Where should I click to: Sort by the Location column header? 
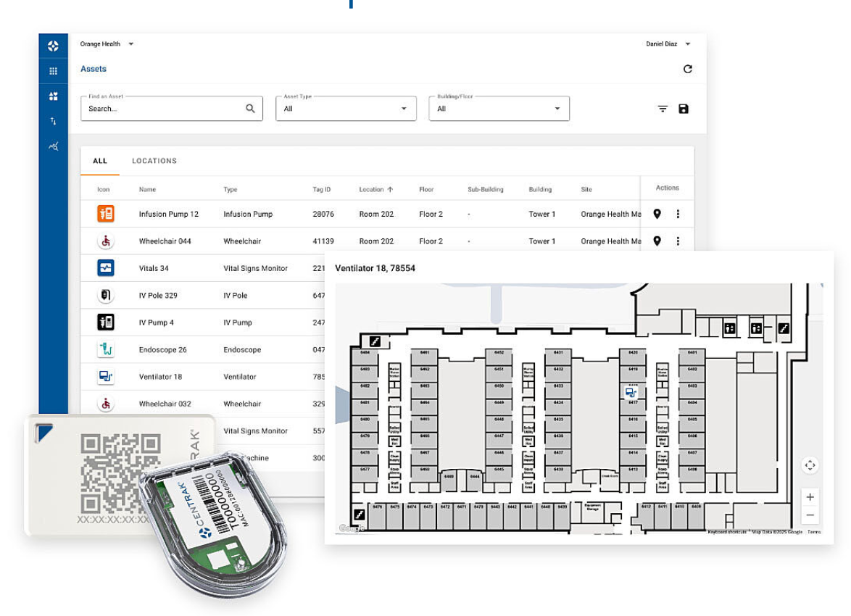pos(375,189)
